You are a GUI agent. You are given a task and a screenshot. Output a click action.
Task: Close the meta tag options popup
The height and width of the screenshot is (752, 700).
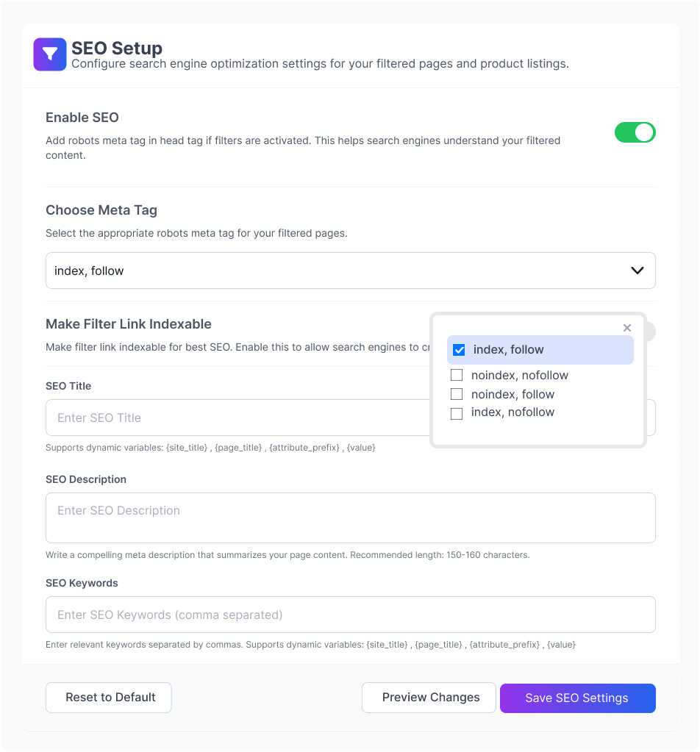pos(627,328)
